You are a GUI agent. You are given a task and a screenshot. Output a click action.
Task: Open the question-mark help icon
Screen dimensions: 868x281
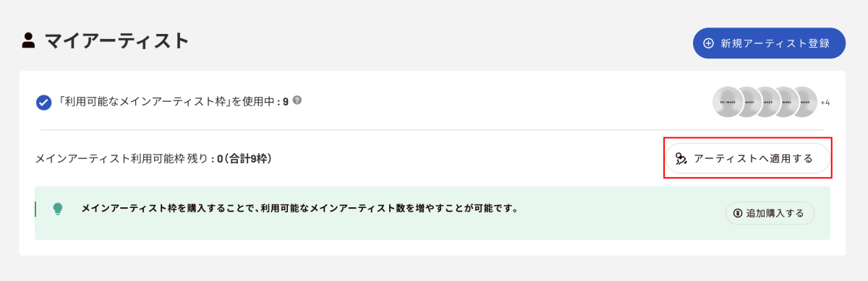tap(297, 100)
